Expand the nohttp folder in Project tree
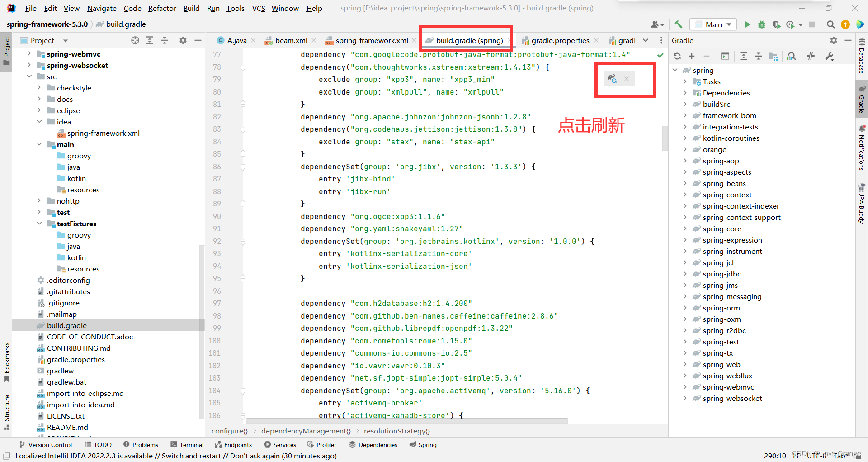Viewport: 868px width, 462px height. [39, 201]
